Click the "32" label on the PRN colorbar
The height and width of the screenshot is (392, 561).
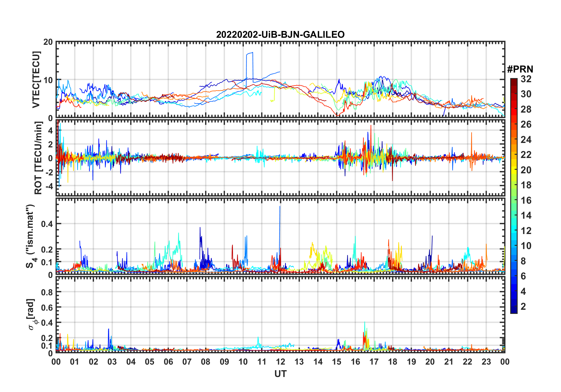[526, 79]
